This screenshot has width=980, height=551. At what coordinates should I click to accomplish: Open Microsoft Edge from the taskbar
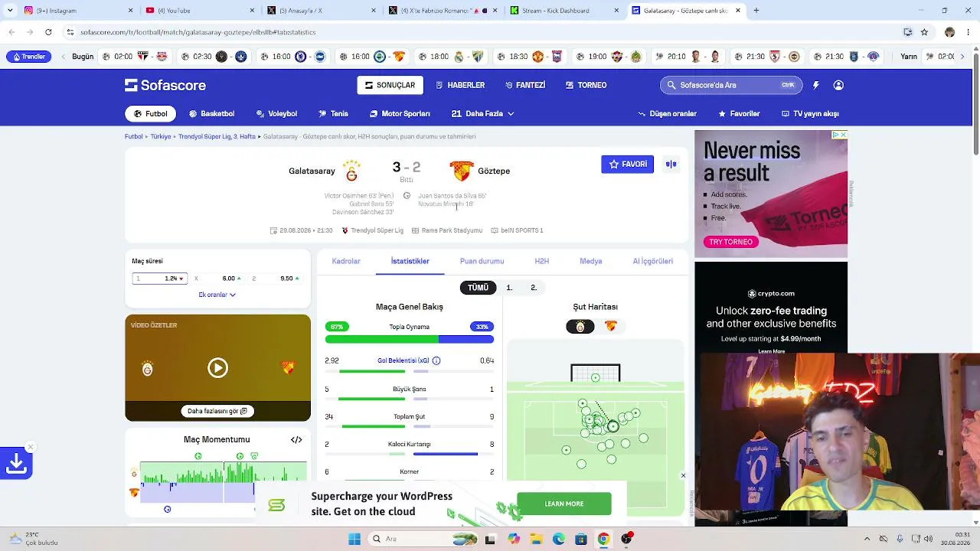coord(559,539)
